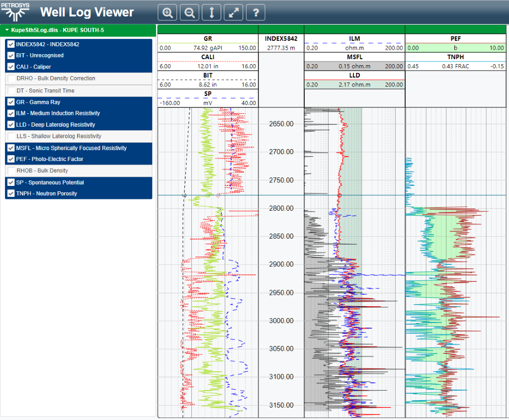Select the INDEX5842 depth track header
Image resolution: width=509 pixels, height=420 pixels.
pyautogui.click(x=281, y=39)
